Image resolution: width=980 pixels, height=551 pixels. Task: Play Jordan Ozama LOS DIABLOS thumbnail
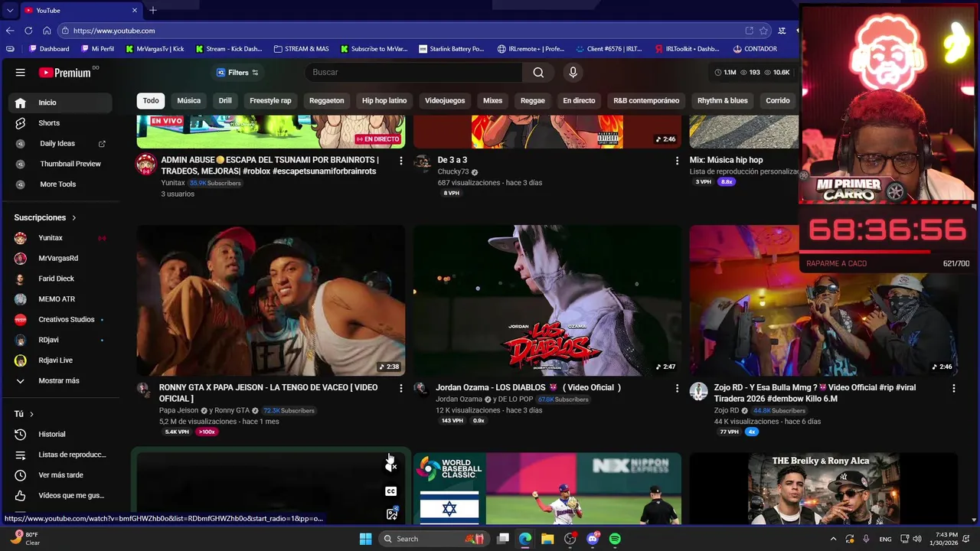coord(547,301)
